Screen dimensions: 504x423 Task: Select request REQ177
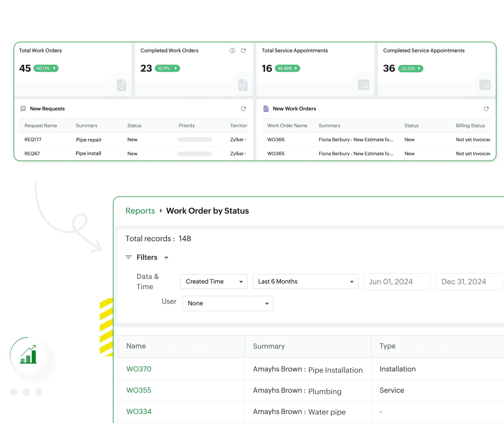coord(33,140)
